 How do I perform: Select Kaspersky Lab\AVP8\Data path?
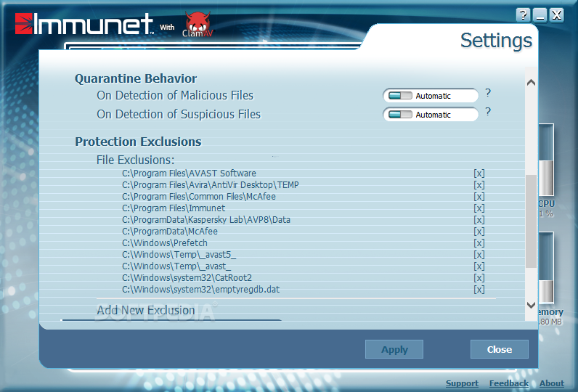click(x=206, y=220)
